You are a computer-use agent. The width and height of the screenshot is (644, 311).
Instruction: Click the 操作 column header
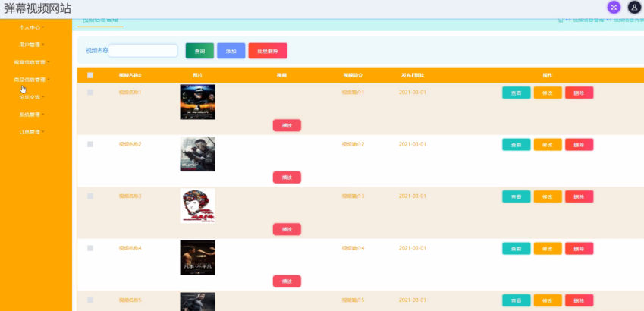(548, 76)
